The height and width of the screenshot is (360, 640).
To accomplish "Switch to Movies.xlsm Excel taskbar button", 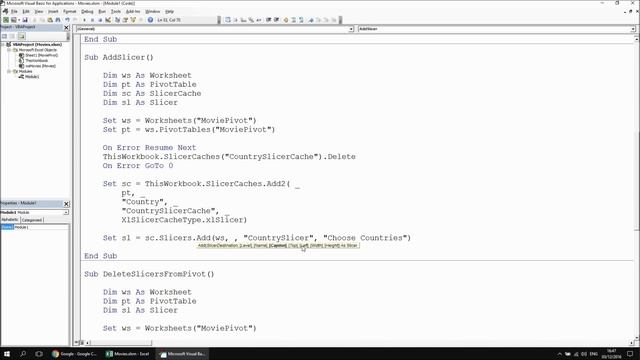I will (128, 353).
